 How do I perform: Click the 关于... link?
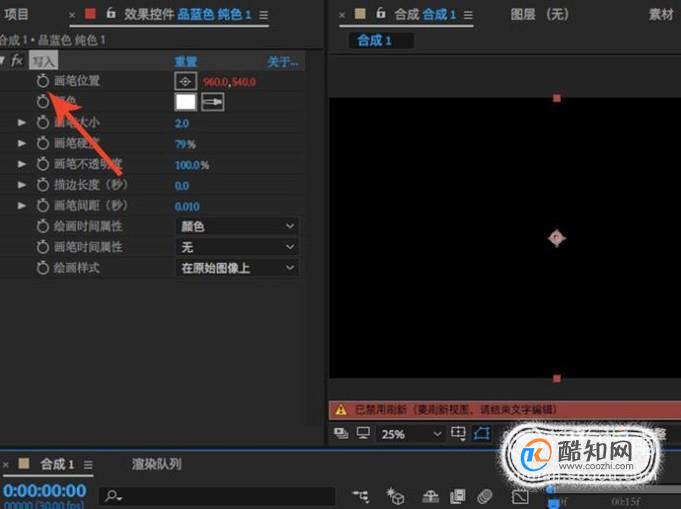(283, 62)
